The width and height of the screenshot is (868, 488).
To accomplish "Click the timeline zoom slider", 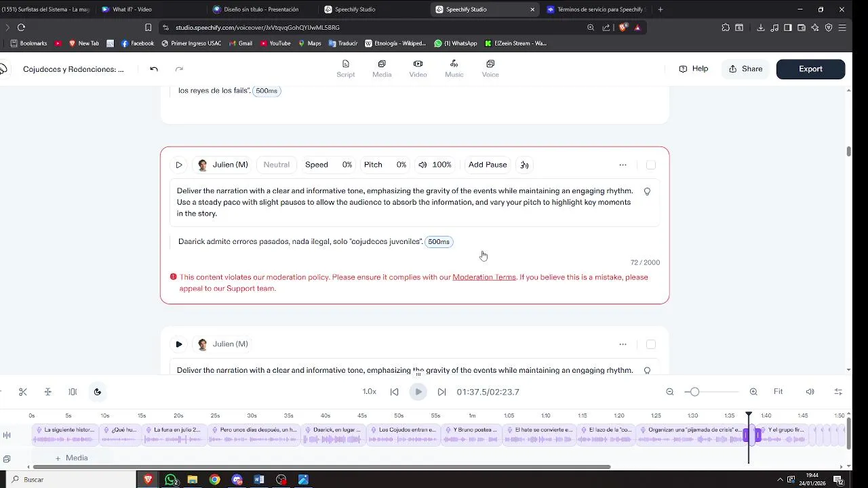I will tap(711, 392).
